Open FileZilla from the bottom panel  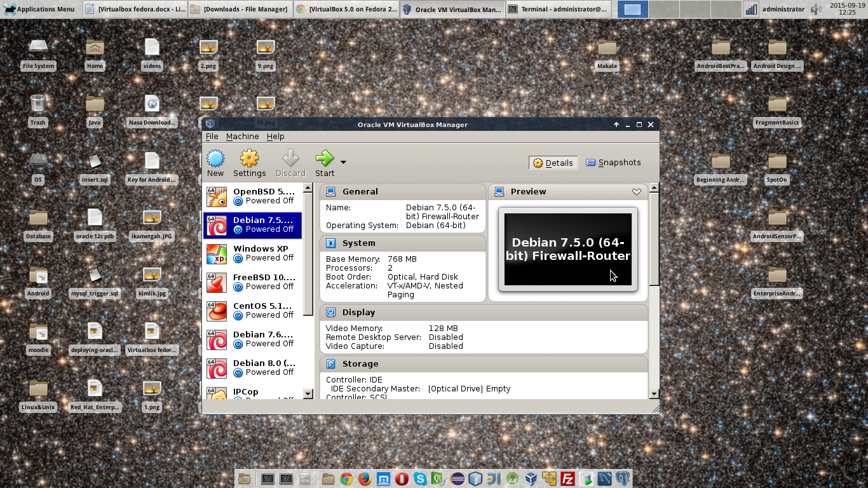pos(567,479)
